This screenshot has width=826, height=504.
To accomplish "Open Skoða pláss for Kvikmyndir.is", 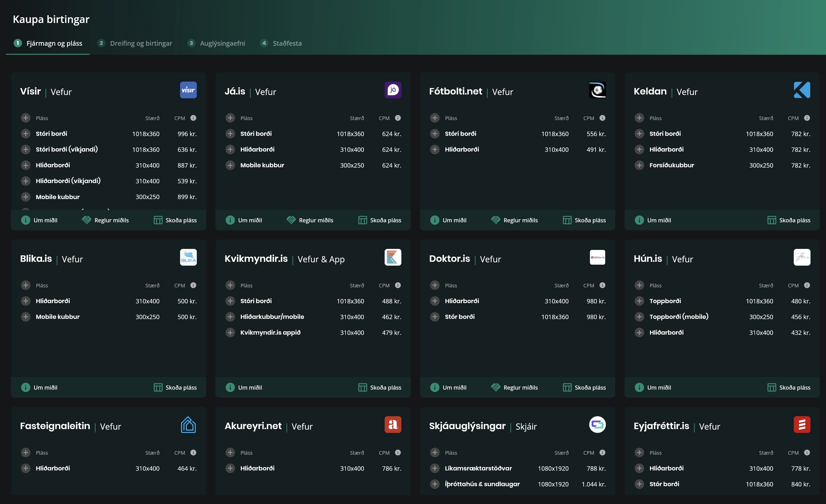I will click(379, 387).
